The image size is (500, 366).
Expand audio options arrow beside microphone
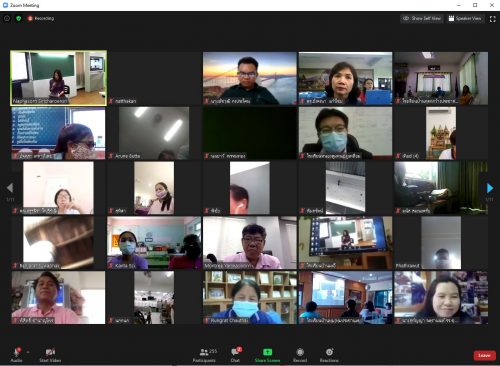[28, 352]
